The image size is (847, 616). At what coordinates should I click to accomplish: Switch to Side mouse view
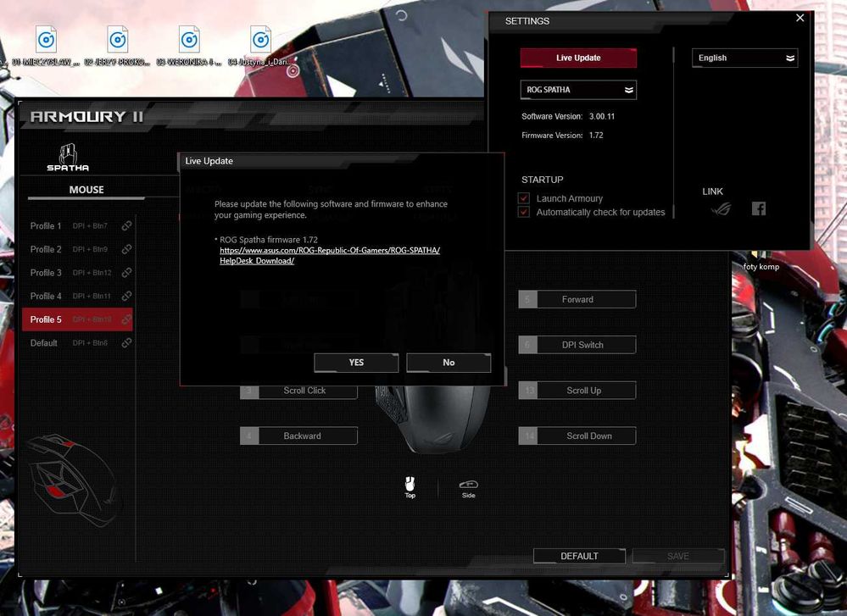click(468, 489)
